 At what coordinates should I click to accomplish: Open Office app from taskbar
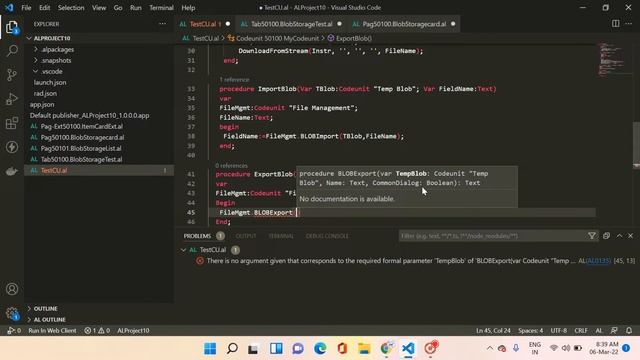342,348
